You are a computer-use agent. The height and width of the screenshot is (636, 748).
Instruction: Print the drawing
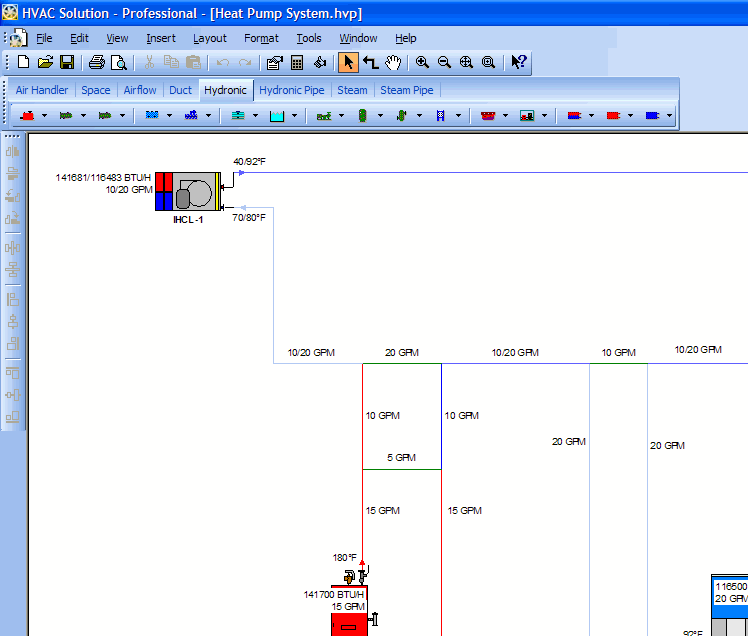coord(97,62)
